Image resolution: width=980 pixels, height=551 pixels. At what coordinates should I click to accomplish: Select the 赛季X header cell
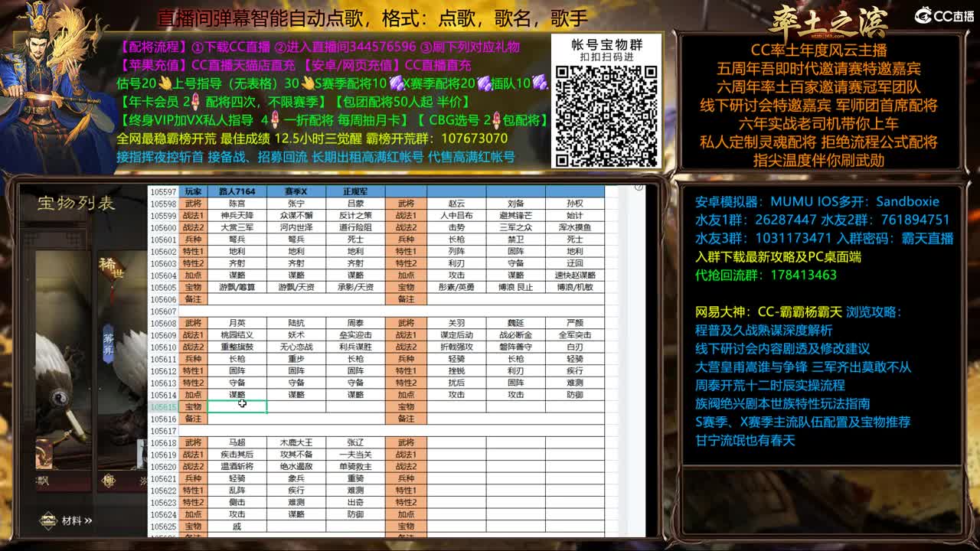pyautogui.click(x=296, y=191)
